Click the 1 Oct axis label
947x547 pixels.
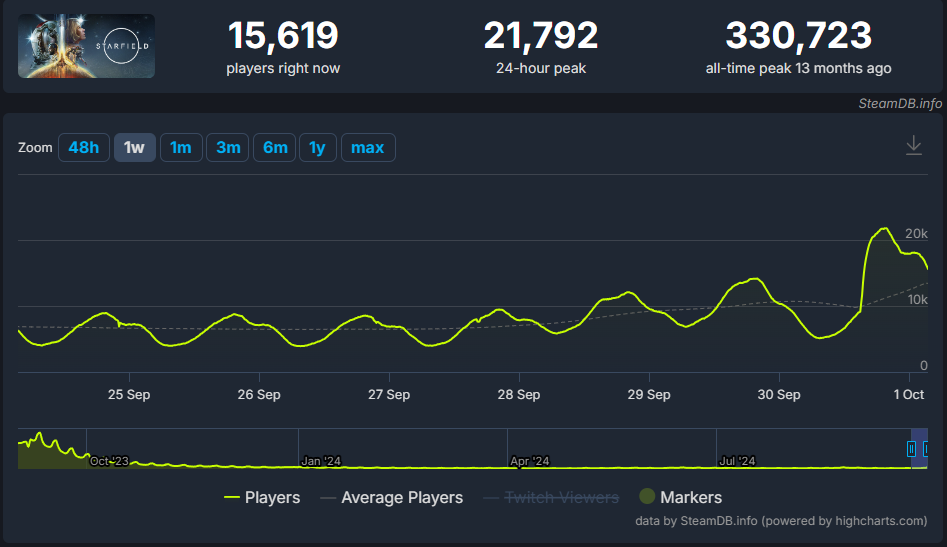pos(909,395)
